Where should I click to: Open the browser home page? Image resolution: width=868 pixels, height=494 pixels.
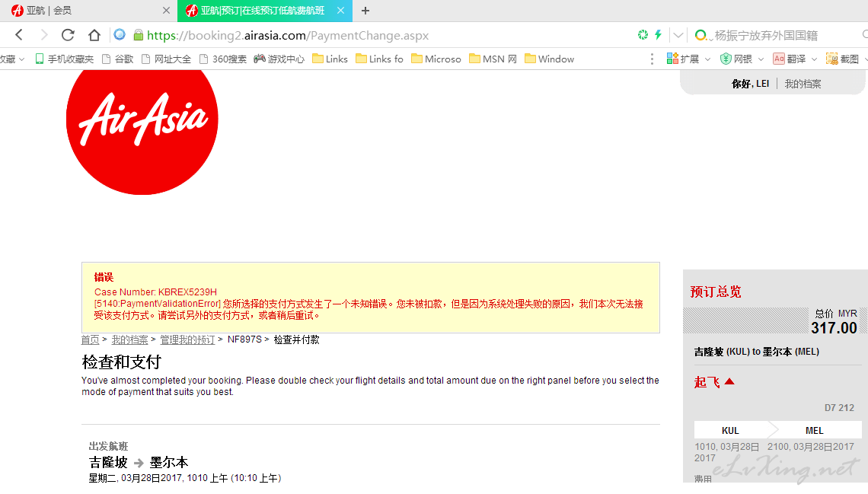[94, 36]
